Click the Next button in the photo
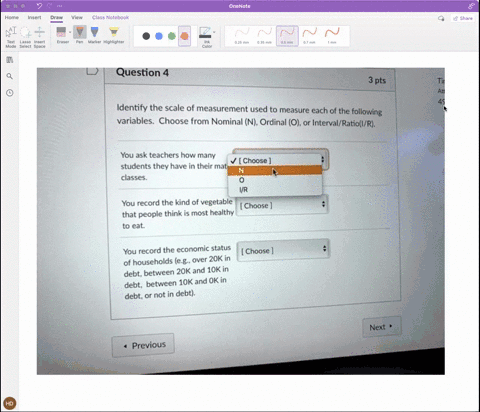The width and height of the screenshot is (480, 412). [381, 327]
